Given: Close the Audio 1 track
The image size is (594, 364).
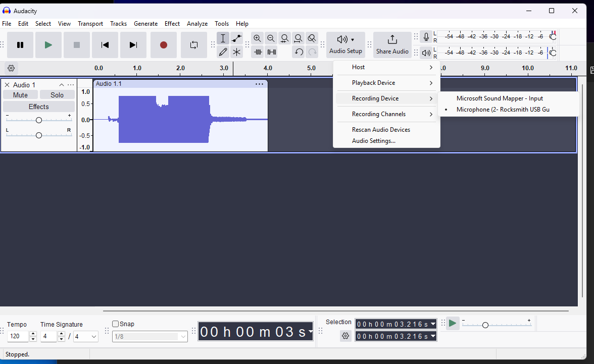Looking at the screenshot, I should pos(7,85).
